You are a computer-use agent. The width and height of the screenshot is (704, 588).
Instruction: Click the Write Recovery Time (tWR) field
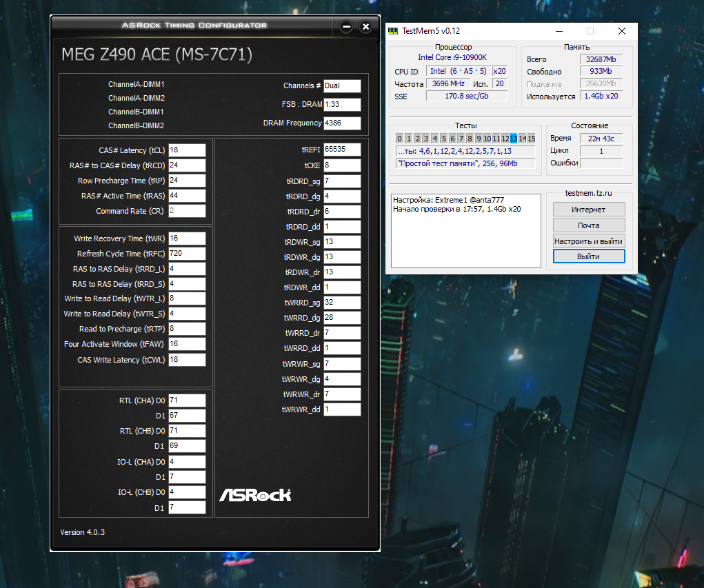tap(188, 239)
